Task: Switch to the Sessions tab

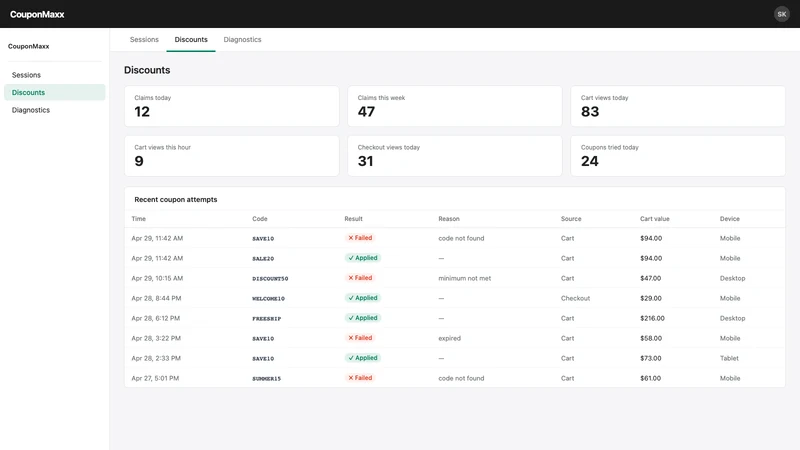Action: [x=144, y=39]
